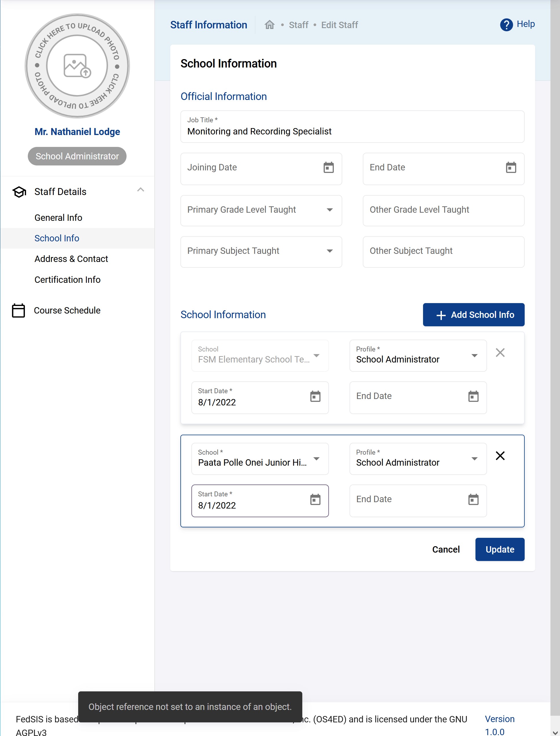Click the Add School Info button

(x=473, y=314)
